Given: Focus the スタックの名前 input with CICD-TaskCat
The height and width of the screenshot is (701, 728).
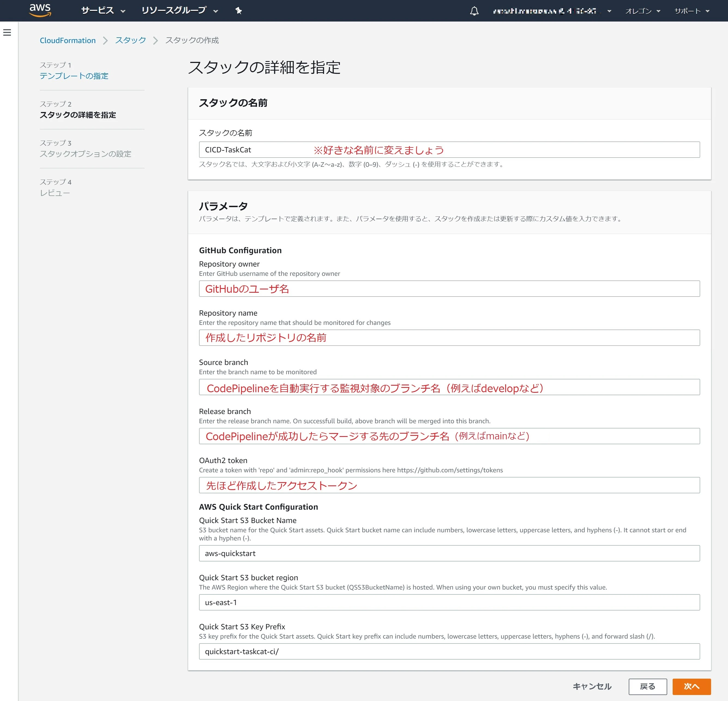Looking at the screenshot, I should pyautogui.click(x=449, y=150).
